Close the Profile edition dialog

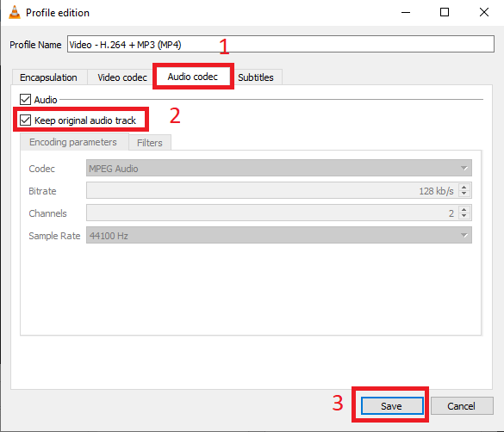(x=483, y=13)
